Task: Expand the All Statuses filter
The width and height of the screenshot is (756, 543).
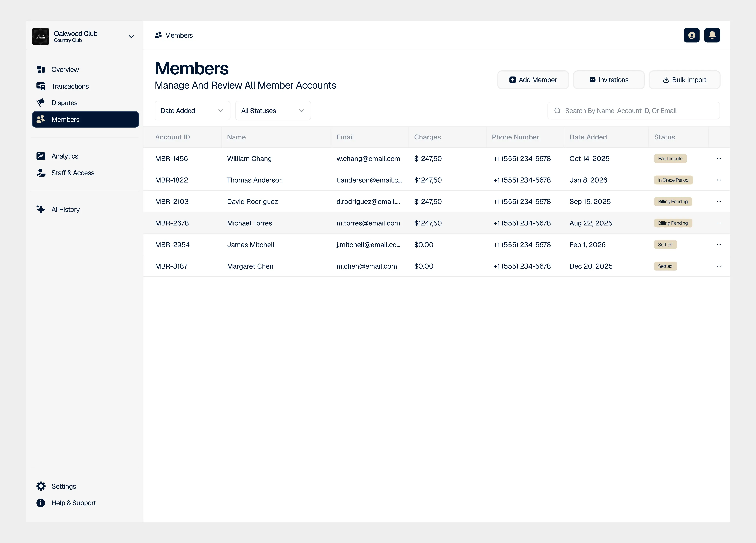Action: click(x=273, y=110)
